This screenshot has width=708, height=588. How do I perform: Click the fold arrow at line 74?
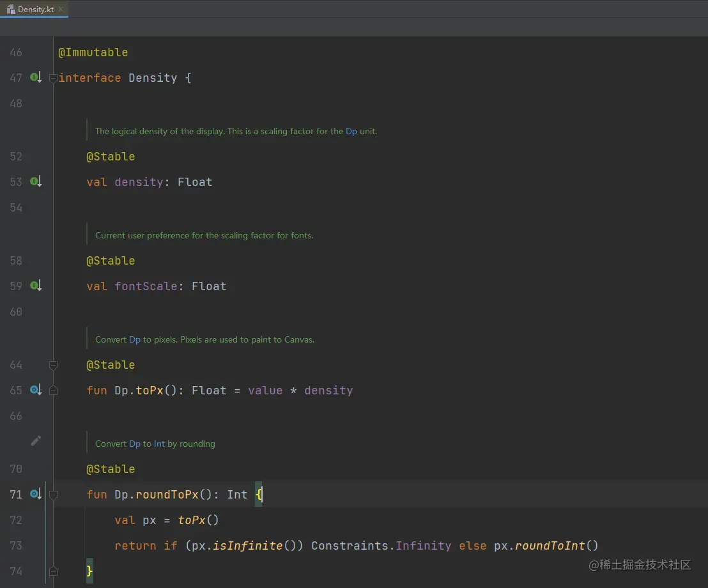point(54,571)
